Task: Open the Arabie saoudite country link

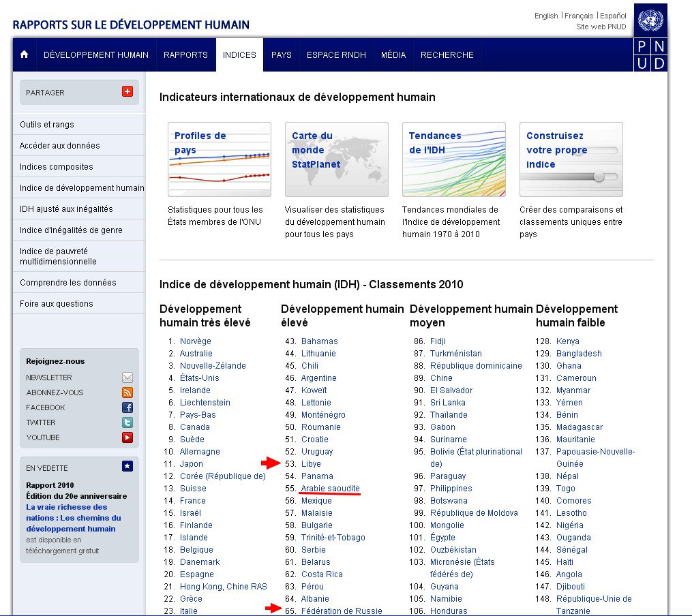Action: pyautogui.click(x=331, y=489)
